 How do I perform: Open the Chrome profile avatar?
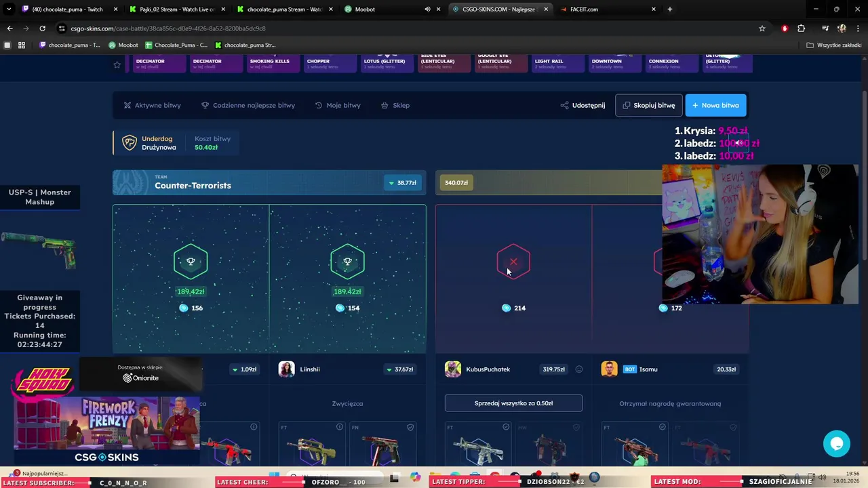pyautogui.click(x=842, y=28)
